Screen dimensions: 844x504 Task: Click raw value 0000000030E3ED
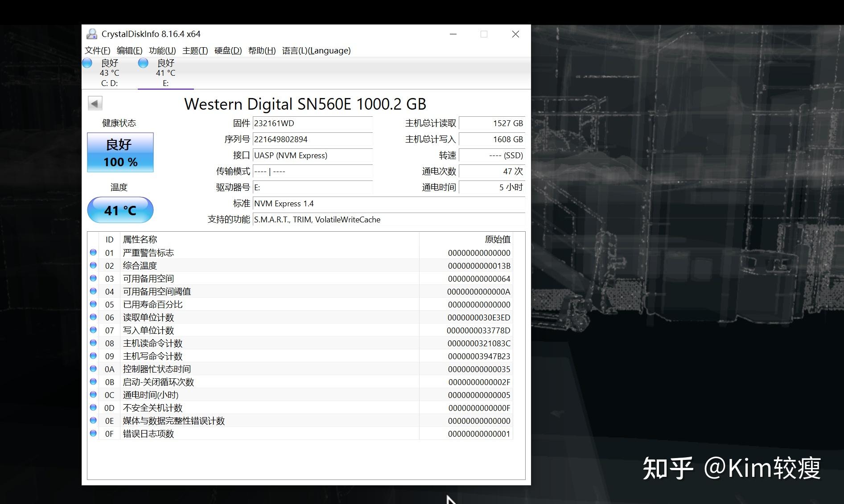[x=479, y=317]
